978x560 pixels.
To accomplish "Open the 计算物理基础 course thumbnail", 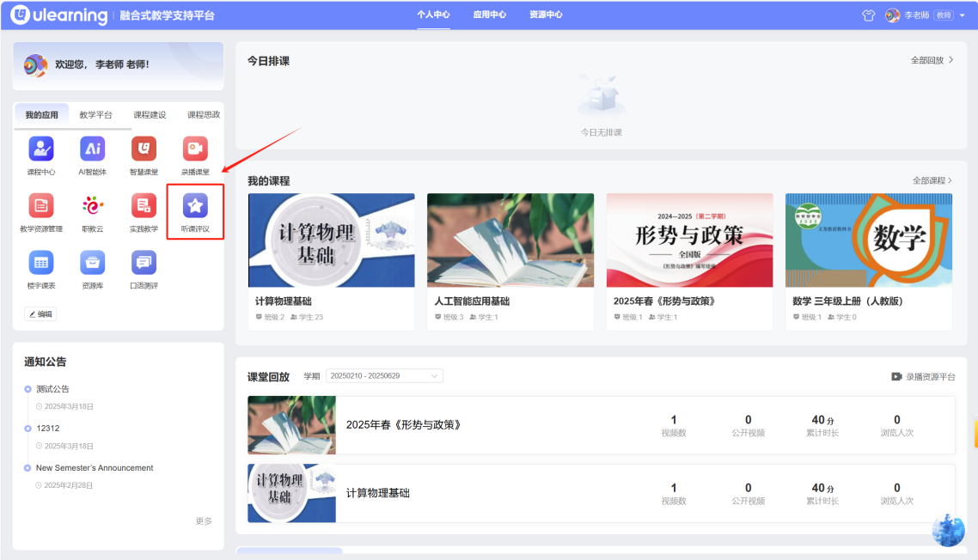I will 331,240.
